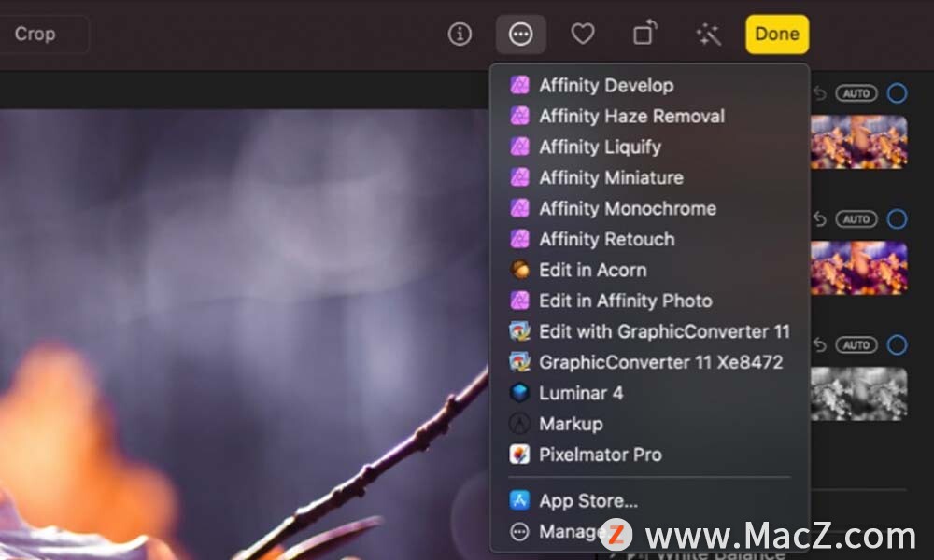Select Affinity Haze Removal from menu

pyautogui.click(x=649, y=116)
